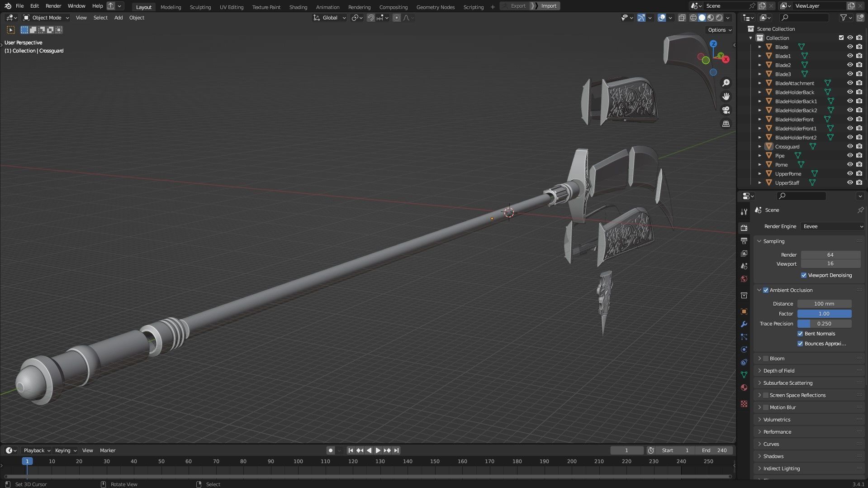Click the End frame field showing 240

click(x=715, y=450)
